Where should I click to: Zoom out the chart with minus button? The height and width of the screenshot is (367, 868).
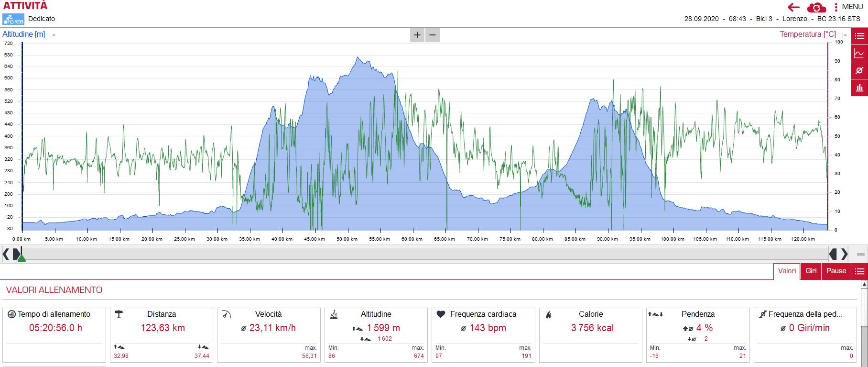tap(433, 35)
